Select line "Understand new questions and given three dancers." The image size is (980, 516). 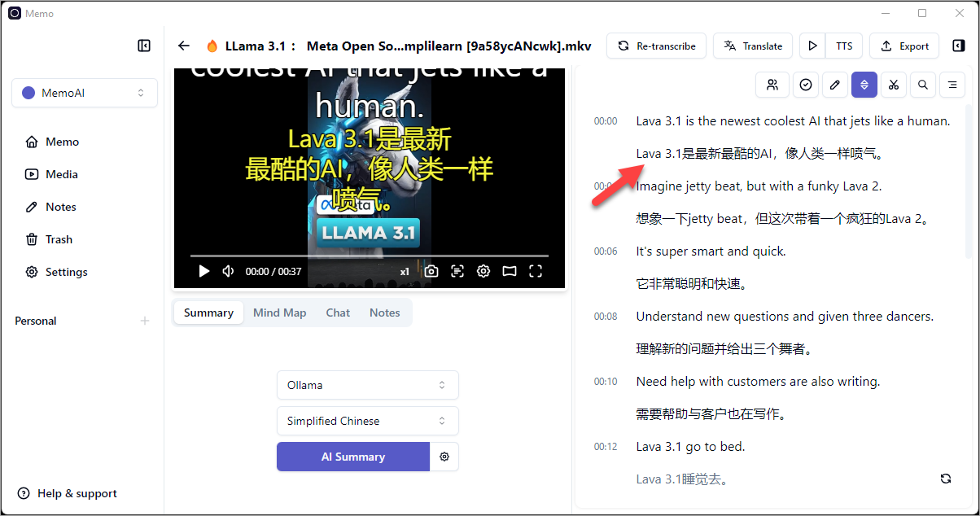(785, 317)
